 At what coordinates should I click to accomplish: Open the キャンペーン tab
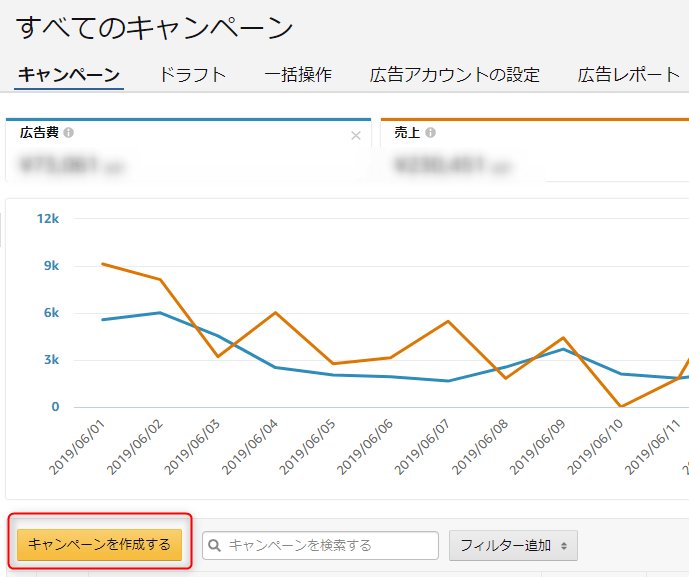click(x=69, y=75)
